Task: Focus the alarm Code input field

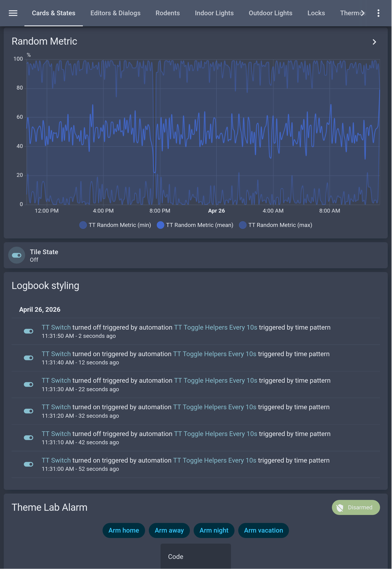Action: coord(196,557)
